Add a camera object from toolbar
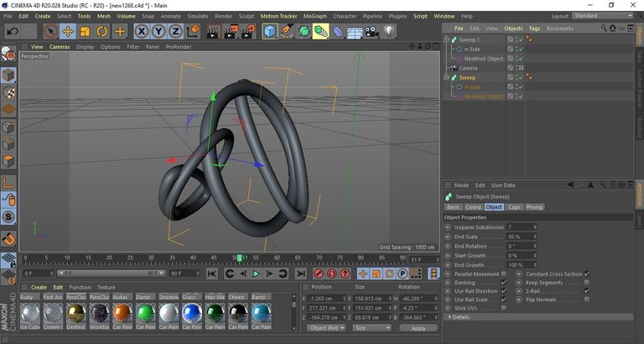The width and height of the screenshot is (644, 344). click(371, 31)
